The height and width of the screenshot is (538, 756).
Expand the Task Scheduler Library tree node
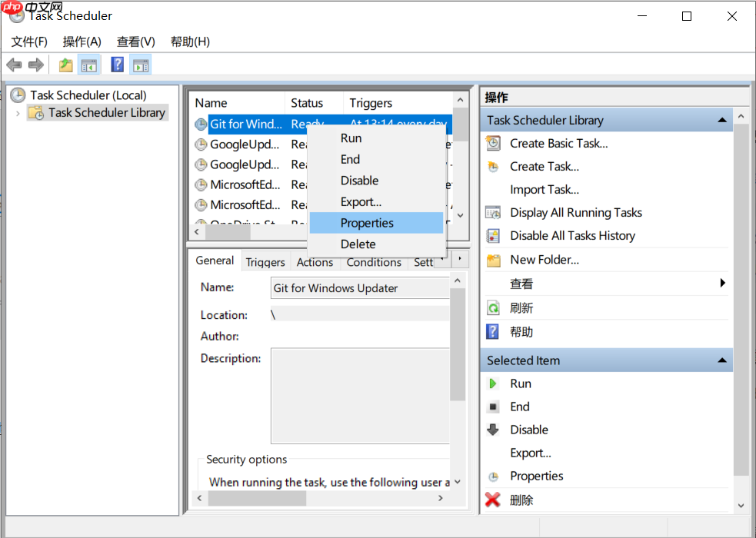click(18, 113)
